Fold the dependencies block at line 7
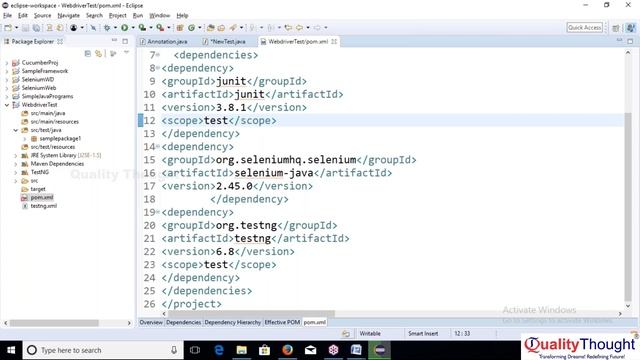The height and width of the screenshot is (360, 640). coord(158,55)
